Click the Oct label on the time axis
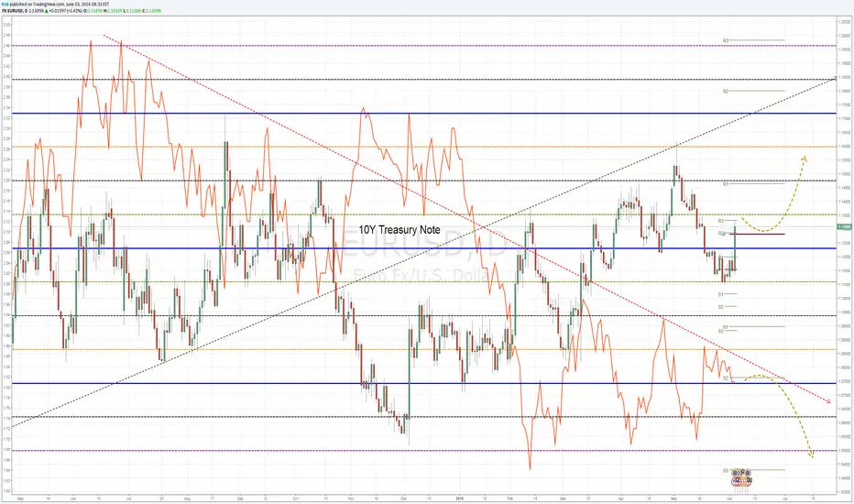 pyautogui.click(x=296, y=499)
